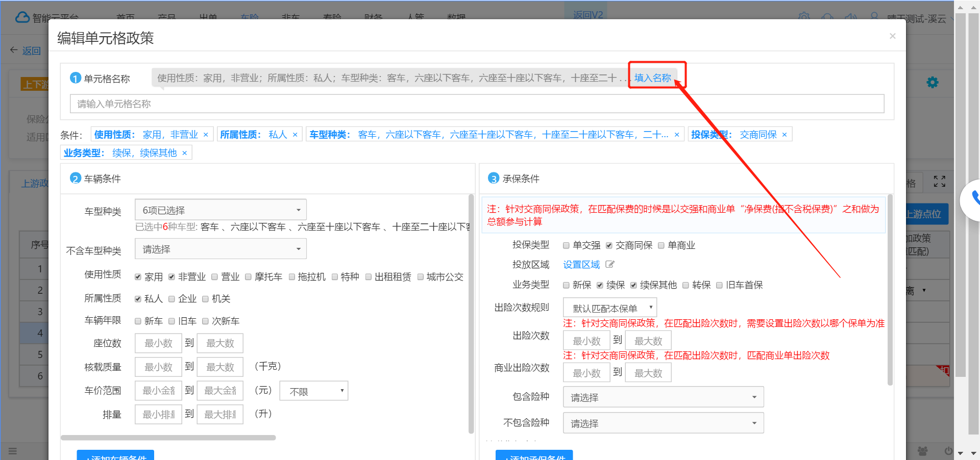Check the 城市公交 checkbox
The height and width of the screenshot is (460, 980).
[421, 277]
